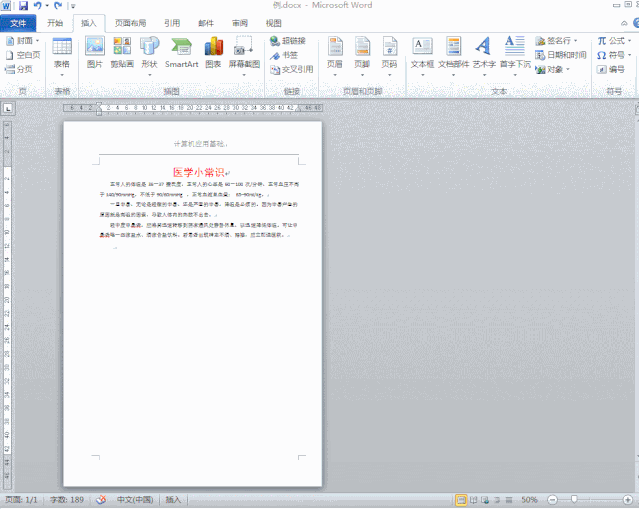
Task: Expand the Object (对象) dropdown arrow
Action: [568, 69]
